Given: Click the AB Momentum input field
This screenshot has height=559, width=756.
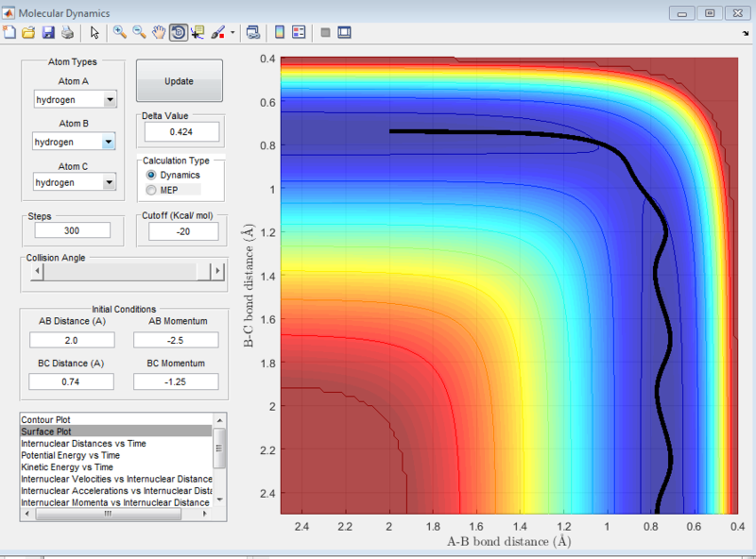Looking at the screenshot, I should pos(177,340).
